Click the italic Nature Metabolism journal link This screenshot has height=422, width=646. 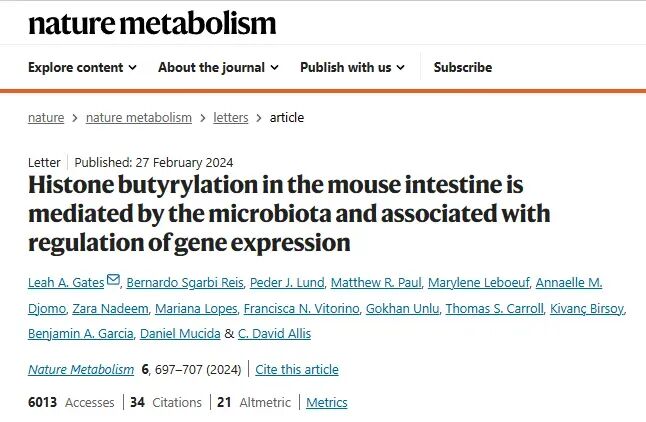pos(81,369)
